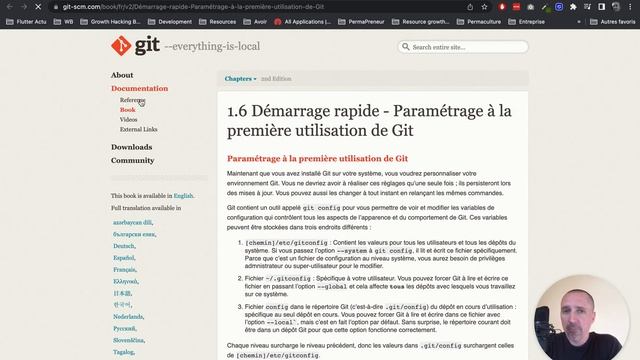
Task: Open the Español translation
Action: coord(124,258)
